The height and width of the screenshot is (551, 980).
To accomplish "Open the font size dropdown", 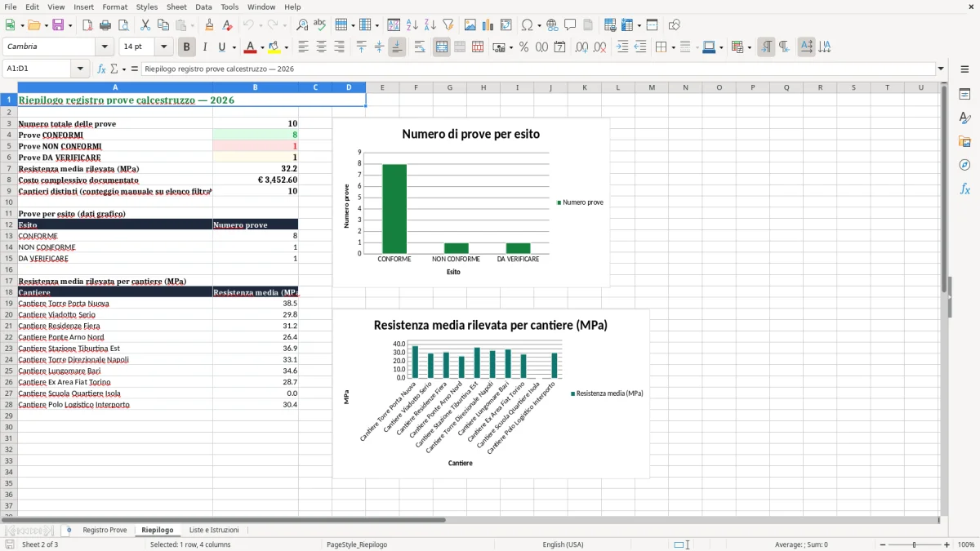I will point(164,47).
